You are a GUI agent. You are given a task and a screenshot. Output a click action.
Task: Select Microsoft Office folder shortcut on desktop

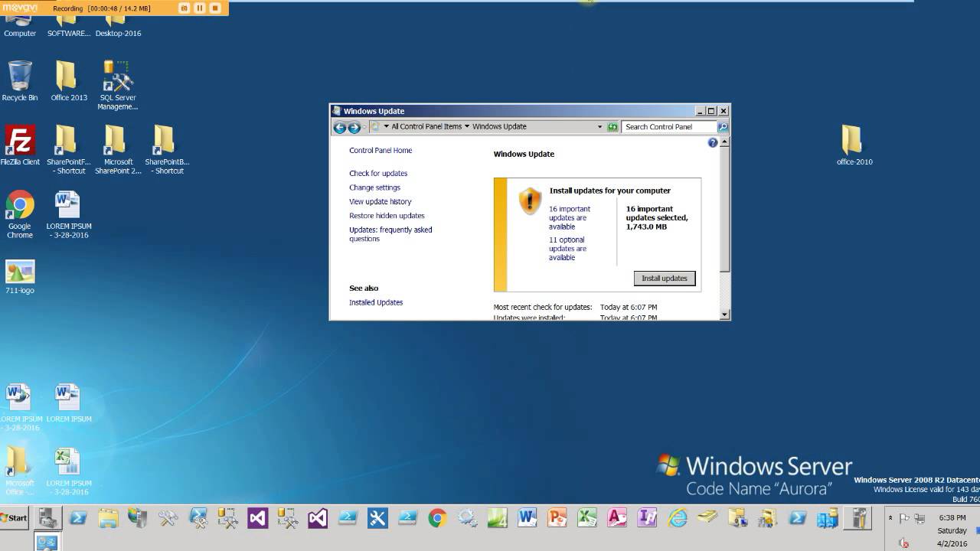point(20,472)
